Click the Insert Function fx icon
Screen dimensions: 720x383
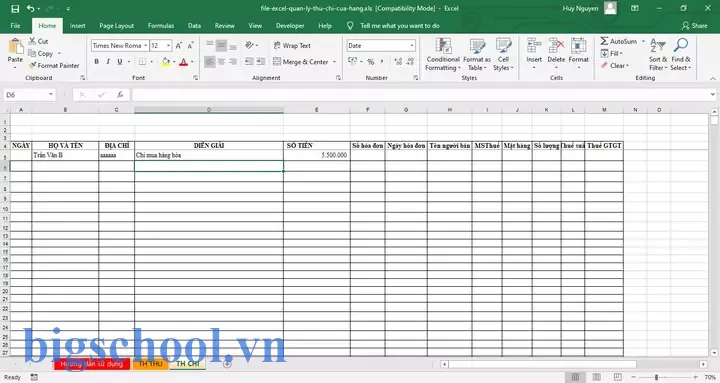(120, 95)
